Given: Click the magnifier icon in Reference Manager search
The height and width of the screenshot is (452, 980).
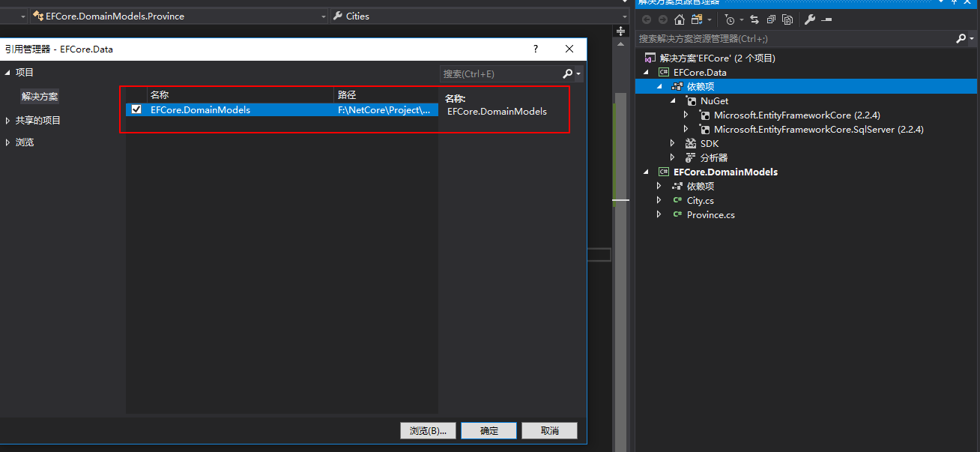Looking at the screenshot, I should pyautogui.click(x=567, y=73).
